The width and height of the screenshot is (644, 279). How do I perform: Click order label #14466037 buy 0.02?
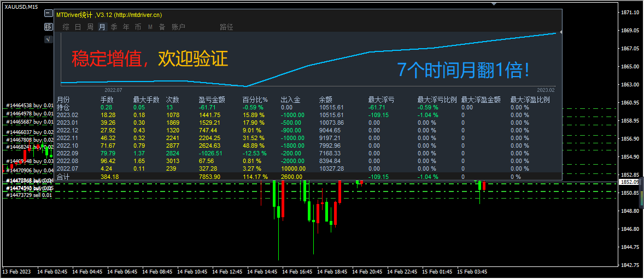[30, 132]
